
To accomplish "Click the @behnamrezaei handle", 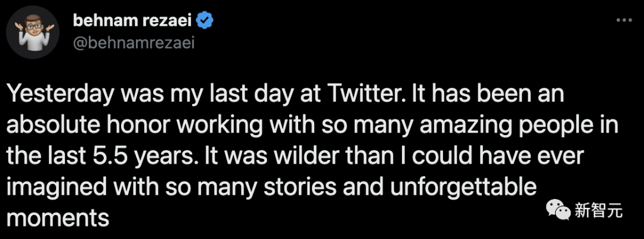I will pyautogui.click(x=133, y=43).
